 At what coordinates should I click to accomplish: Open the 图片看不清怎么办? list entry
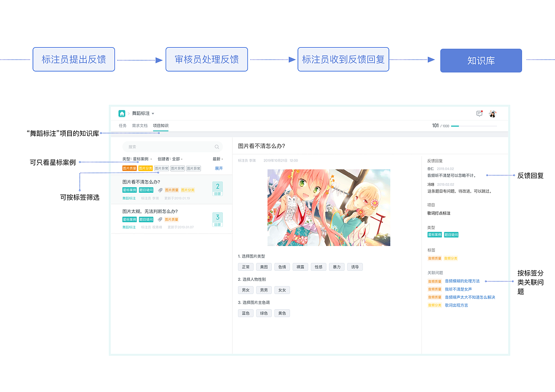pos(172,190)
